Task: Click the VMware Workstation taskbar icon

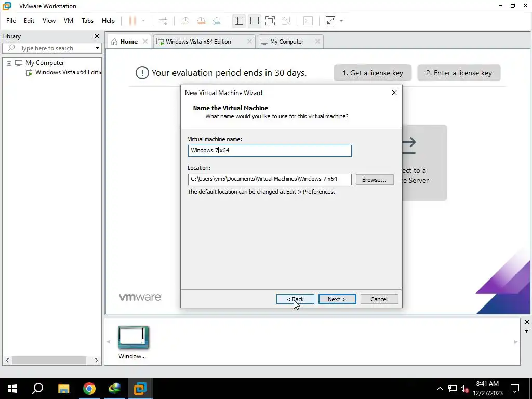Action: [x=140, y=389]
